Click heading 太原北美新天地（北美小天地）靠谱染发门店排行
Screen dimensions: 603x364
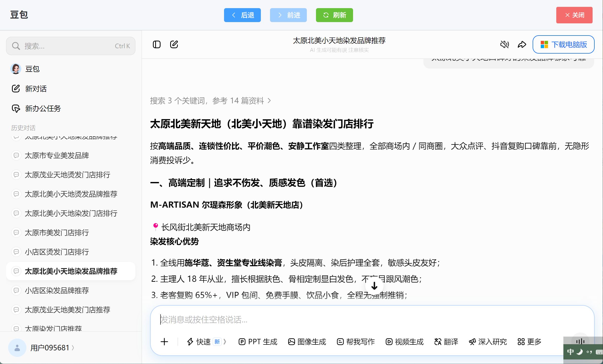click(262, 124)
